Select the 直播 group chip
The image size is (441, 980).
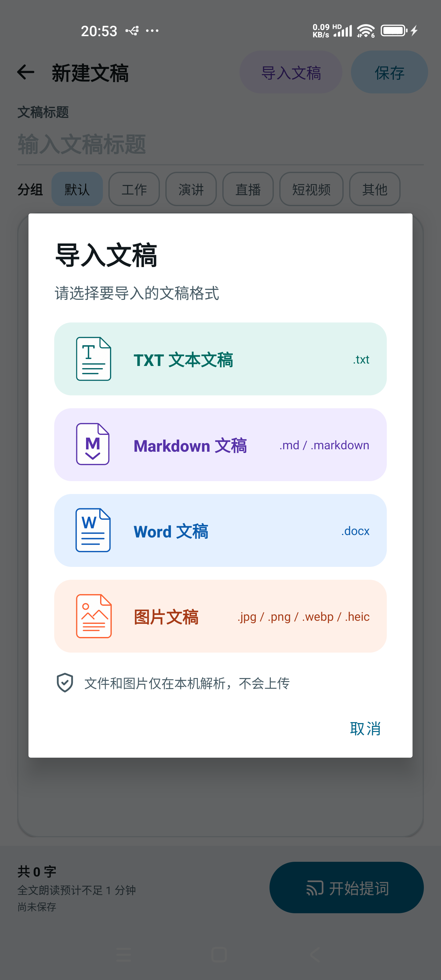[x=248, y=189]
